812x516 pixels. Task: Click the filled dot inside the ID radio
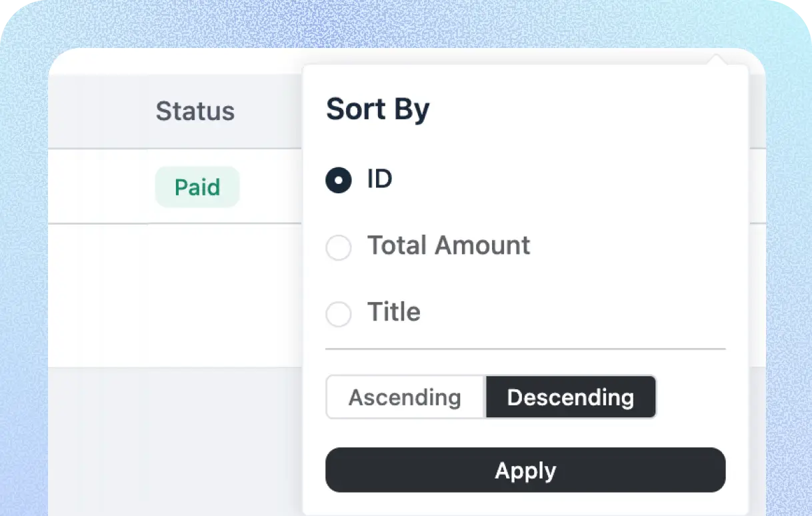339,180
